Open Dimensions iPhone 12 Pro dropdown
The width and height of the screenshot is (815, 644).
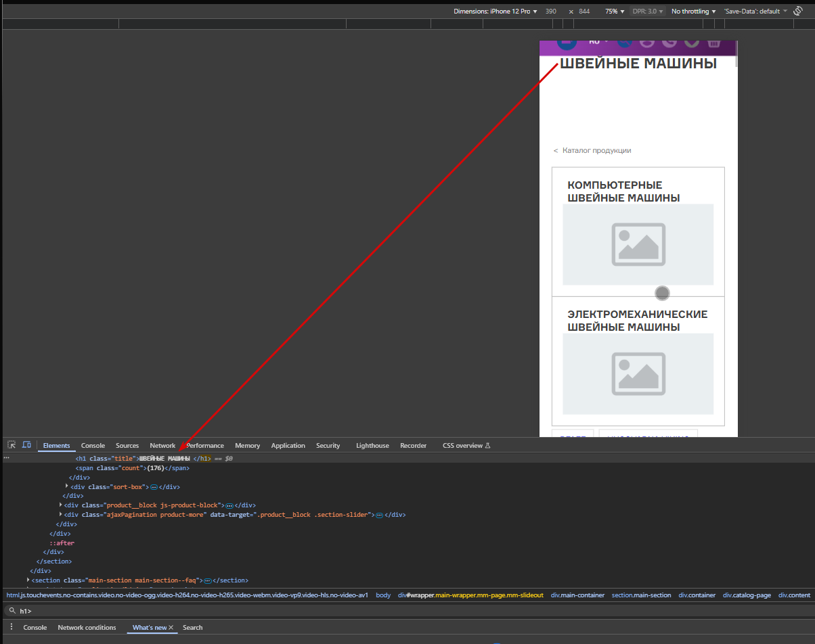click(x=495, y=11)
